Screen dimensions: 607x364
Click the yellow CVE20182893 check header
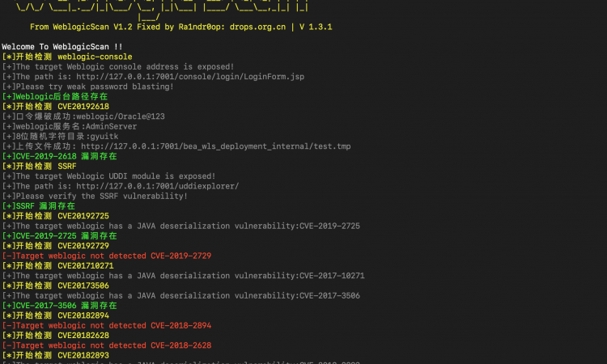[x=55, y=355]
